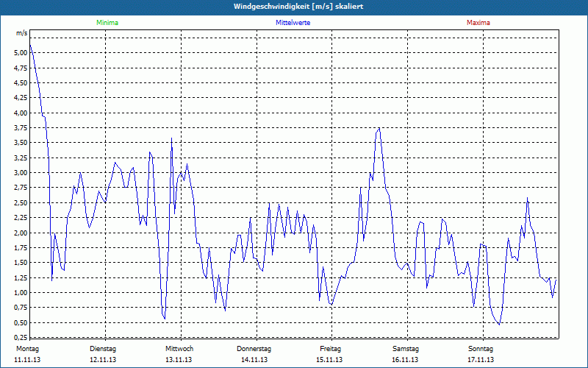The height and width of the screenshot is (368, 588).
Task: Click the 4,25 y-axis value
Action: coord(21,98)
